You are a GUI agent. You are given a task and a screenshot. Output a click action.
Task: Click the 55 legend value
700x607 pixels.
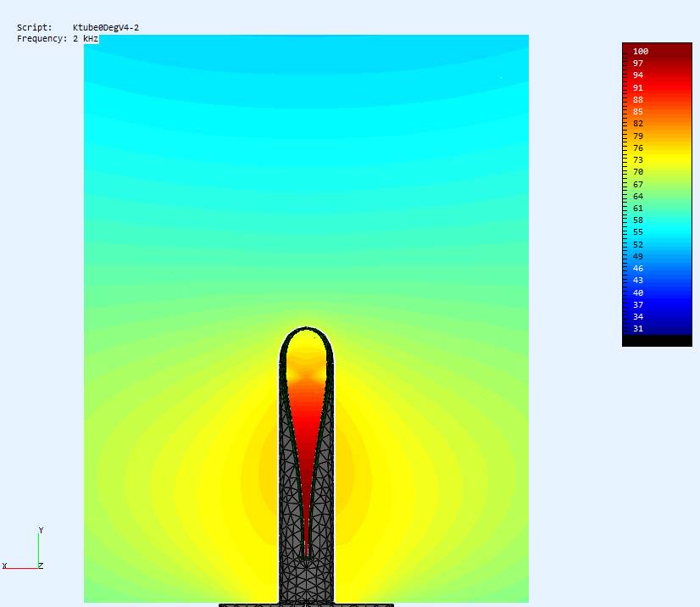click(638, 232)
